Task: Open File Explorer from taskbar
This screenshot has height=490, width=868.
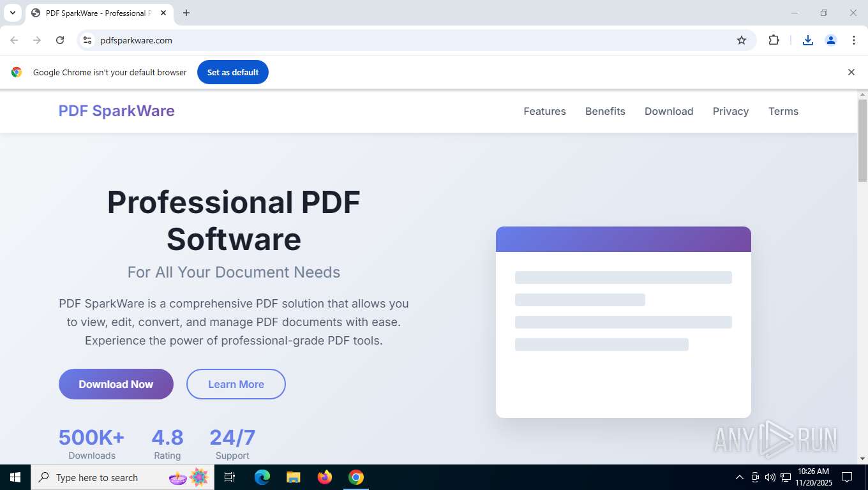Action: click(293, 477)
